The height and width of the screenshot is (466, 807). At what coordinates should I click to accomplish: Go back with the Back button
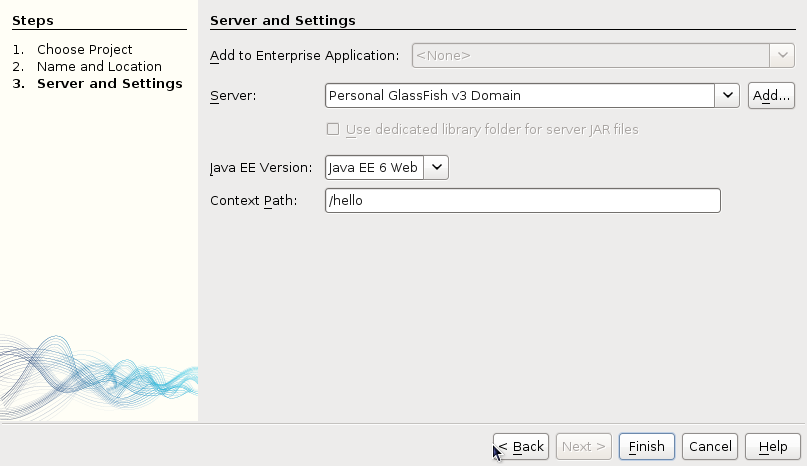(x=521, y=446)
